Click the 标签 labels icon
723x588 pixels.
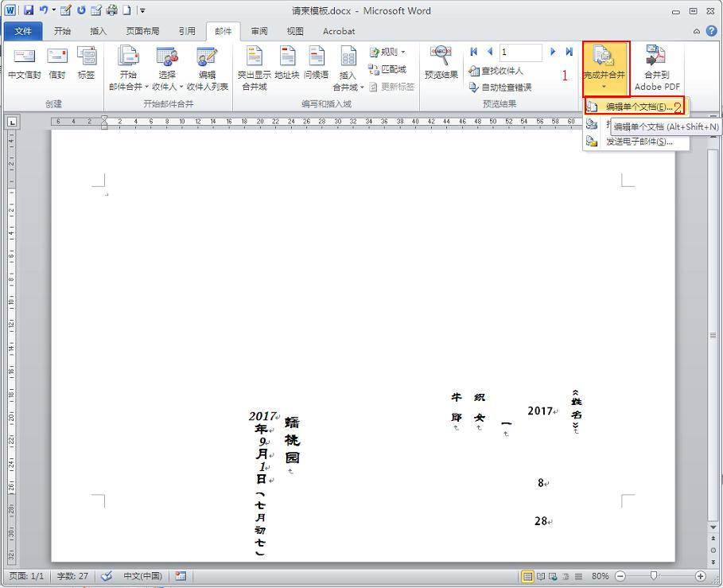pyautogui.click(x=86, y=63)
